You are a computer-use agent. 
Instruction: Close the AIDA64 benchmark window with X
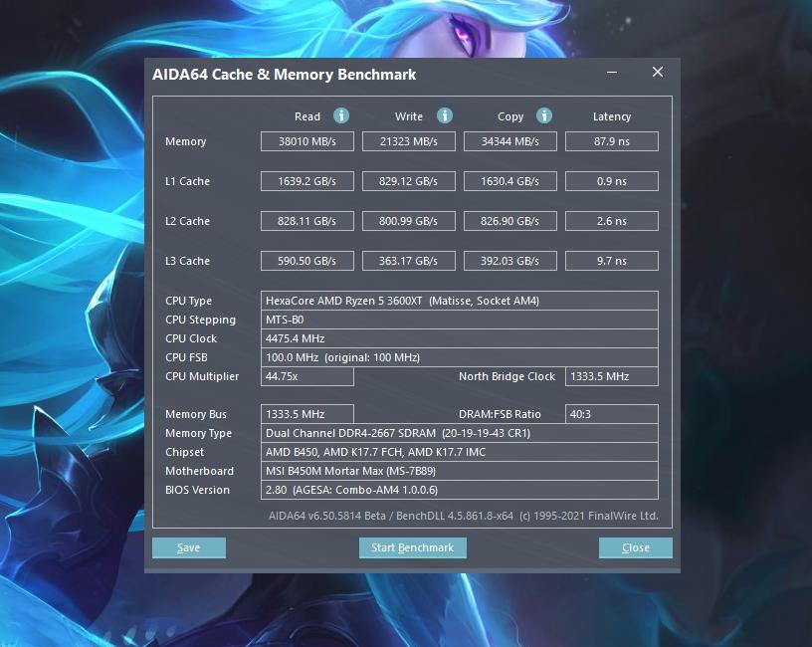(657, 73)
